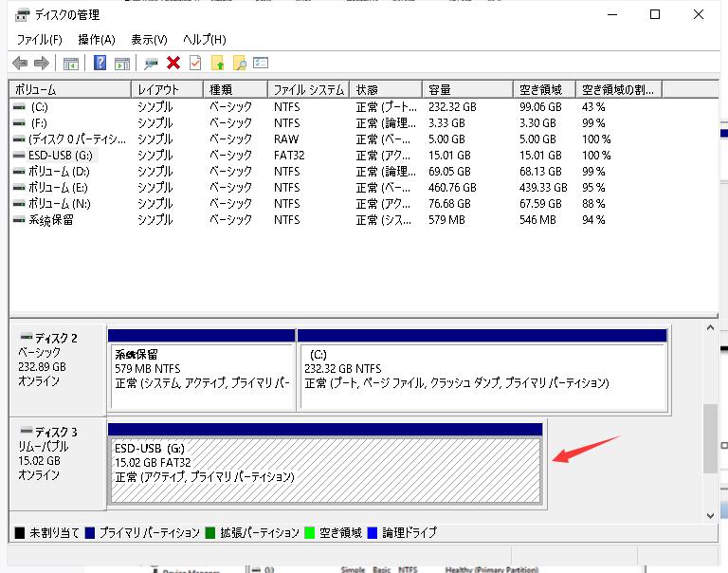Select the (C:) 232.32 GB partition block
The height and width of the screenshot is (573, 728).
(482, 370)
